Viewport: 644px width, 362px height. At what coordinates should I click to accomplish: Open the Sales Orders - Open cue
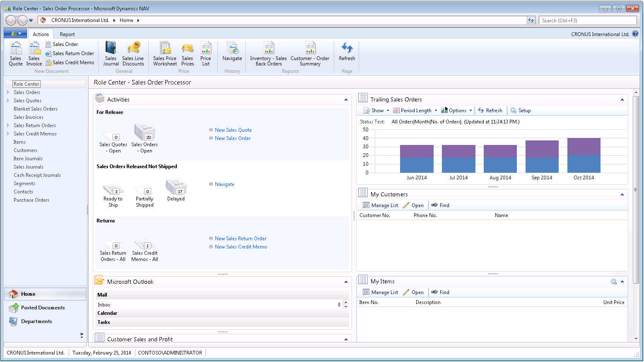(x=145, y=138)
